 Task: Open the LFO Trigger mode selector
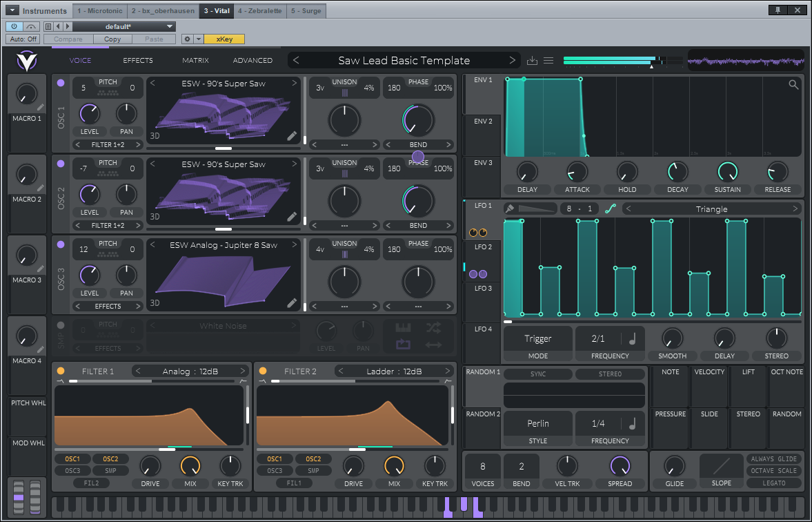point(537,339)
